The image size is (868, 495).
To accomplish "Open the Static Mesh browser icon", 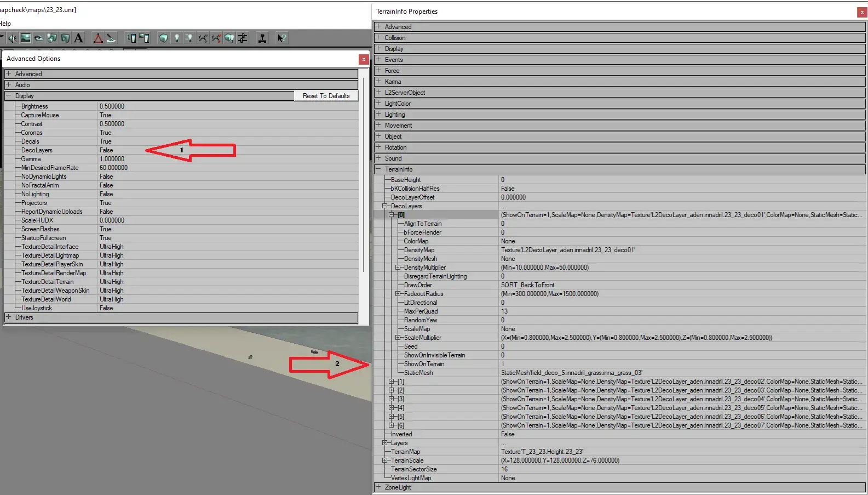I will click(65, 38).
